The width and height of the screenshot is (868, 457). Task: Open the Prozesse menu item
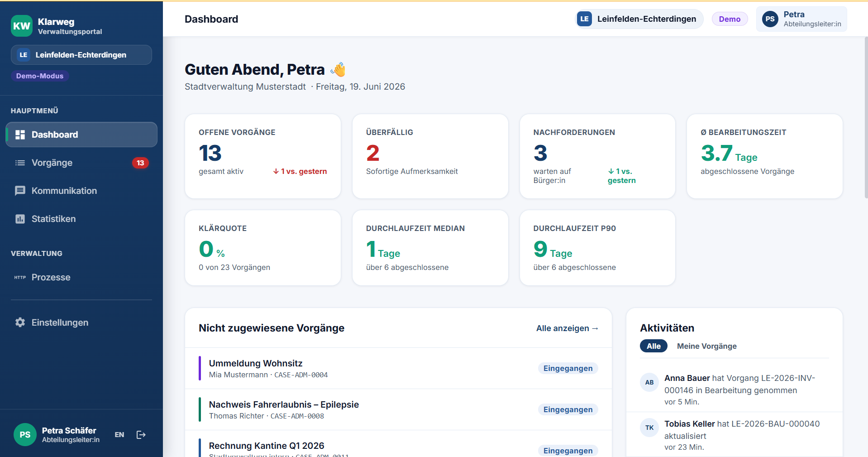point(81,277)
